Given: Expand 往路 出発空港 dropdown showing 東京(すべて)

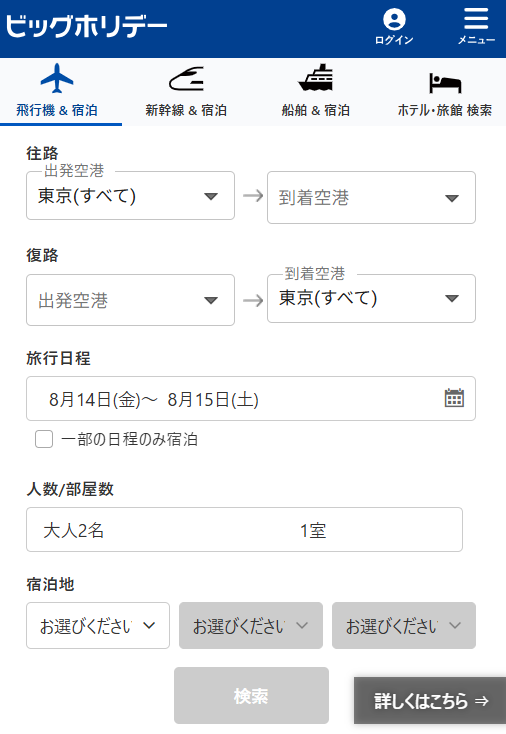Looking at the screenshot, I should coord(130,196).
